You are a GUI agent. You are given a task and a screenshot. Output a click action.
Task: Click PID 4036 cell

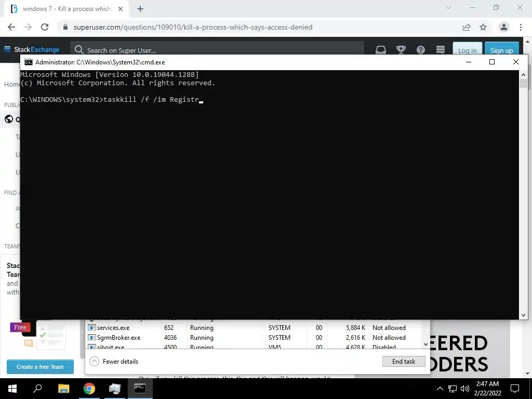(x=170, y=338)
